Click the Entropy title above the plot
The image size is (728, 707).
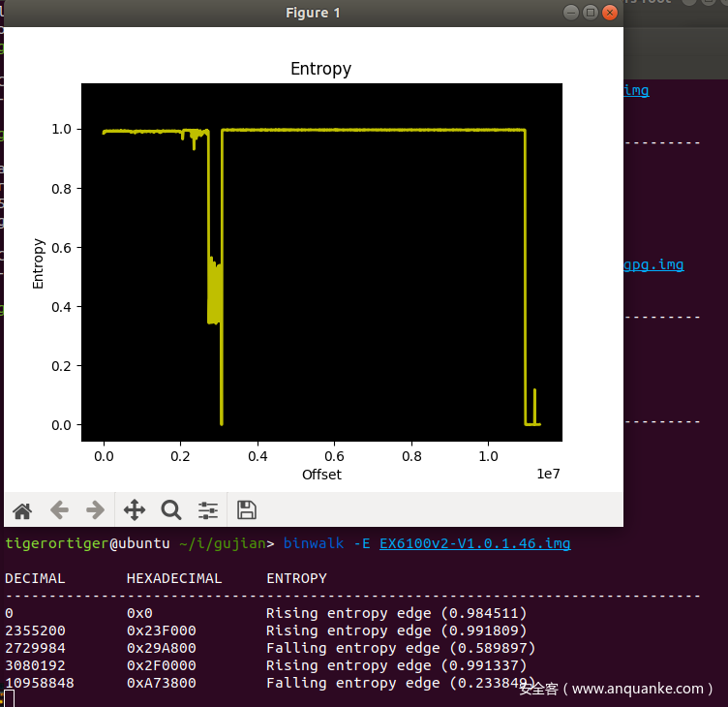[320, 69]
